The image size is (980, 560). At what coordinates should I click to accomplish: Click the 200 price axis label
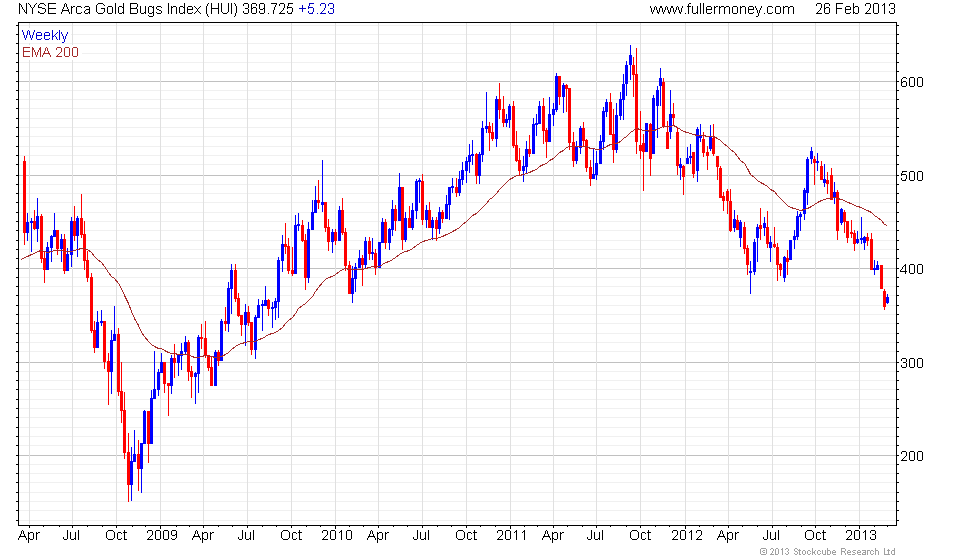coord(911,456)
